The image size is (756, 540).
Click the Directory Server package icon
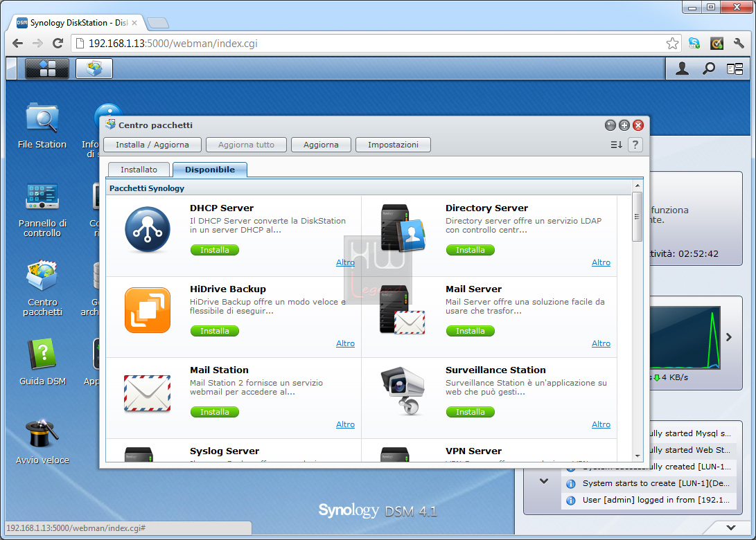[403, 228]
